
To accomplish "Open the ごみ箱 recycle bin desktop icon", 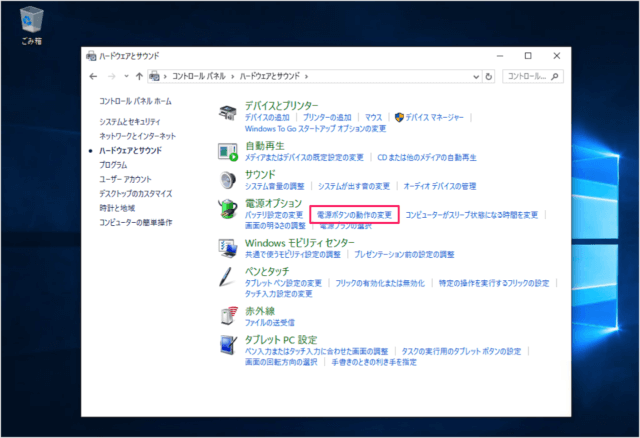I will (x=31, y=25).
